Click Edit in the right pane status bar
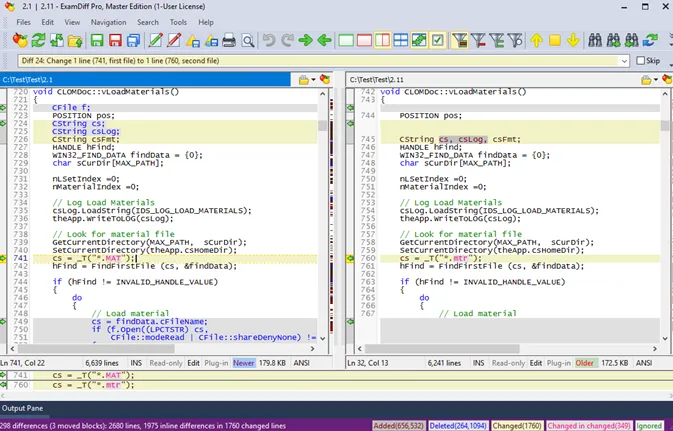 click(x=536, y=363)
